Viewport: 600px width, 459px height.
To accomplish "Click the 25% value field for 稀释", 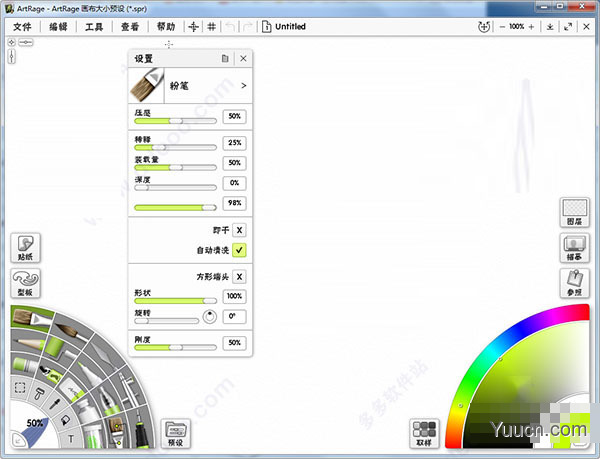I will click(235, 143).
